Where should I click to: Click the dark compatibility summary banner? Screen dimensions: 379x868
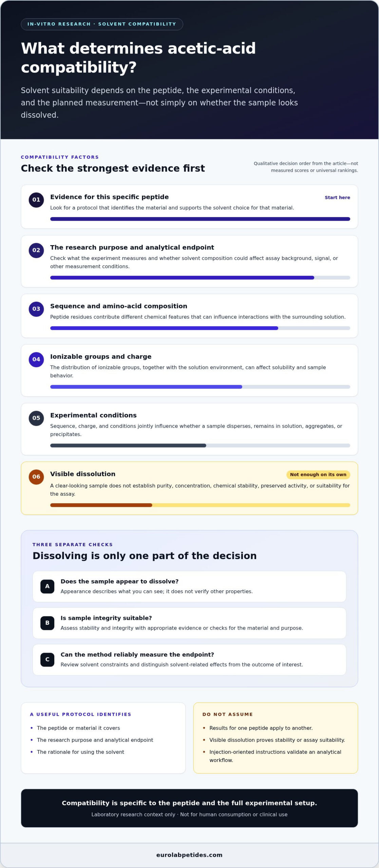189,808
